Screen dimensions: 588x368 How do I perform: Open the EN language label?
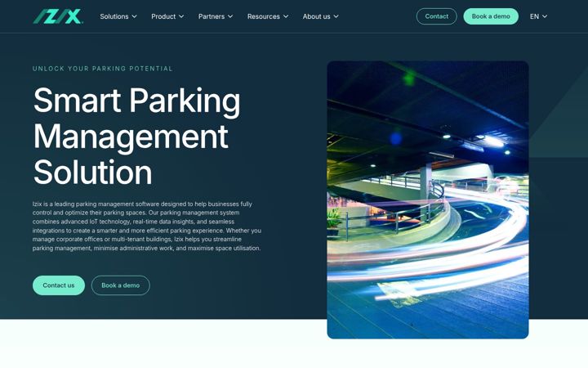[534, 16]
